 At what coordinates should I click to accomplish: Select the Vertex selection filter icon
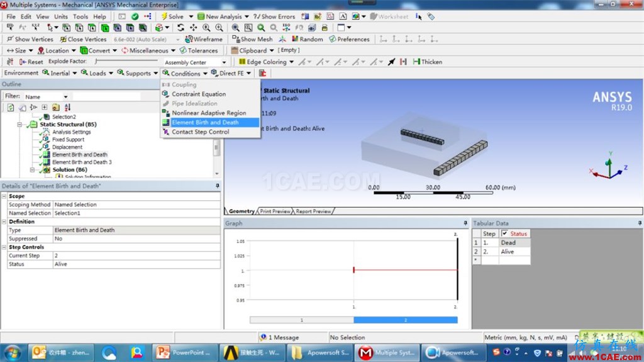[x=66, y=28]
